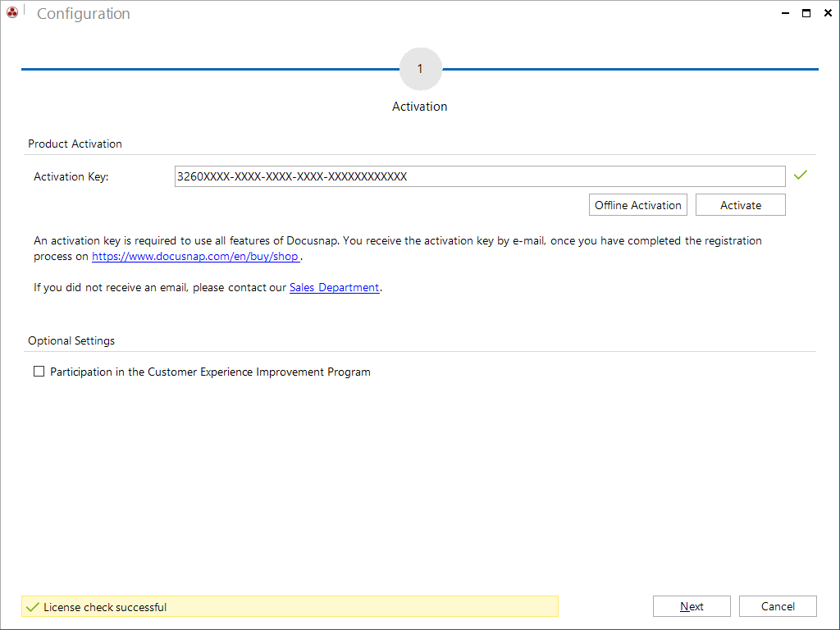Click step 1 circle in the wizard
Viewport: 840px width, 630px height.
(421, 69)
